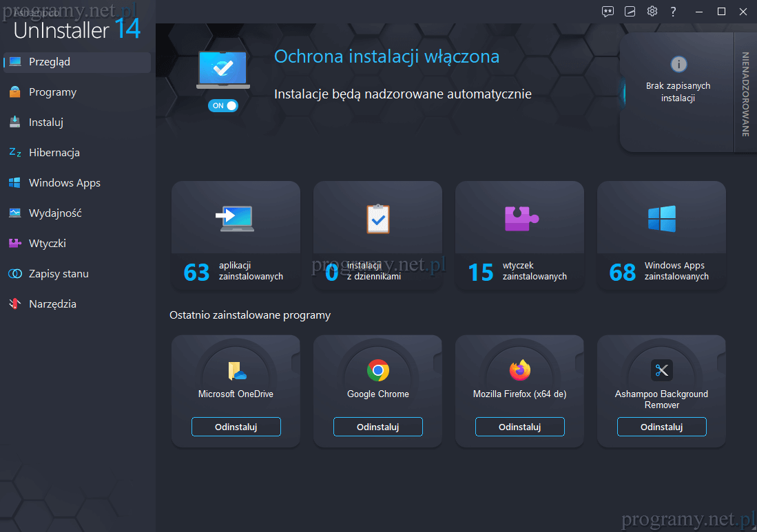The image size is (757, 532).
Task: Open the feedback chat icon in title bar
Action: pos(608,11)
